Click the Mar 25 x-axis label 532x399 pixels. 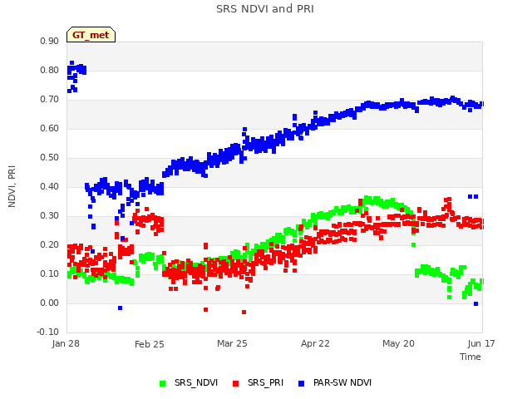(x=232, y=343)
